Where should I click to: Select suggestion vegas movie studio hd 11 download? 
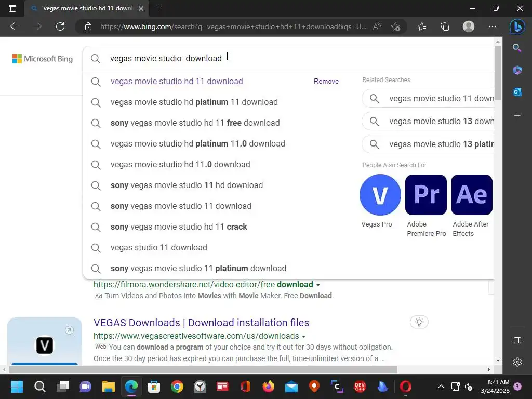pyautogui.click(x=177, y=82)
